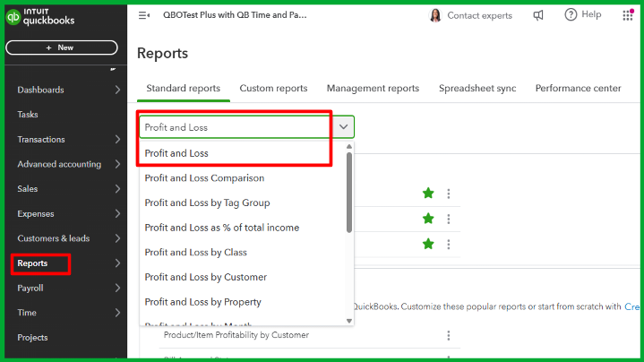Screen dimensions: 644x362
Task: Open options for Product/Item Profitability by Customer
Action: point(449,336)
